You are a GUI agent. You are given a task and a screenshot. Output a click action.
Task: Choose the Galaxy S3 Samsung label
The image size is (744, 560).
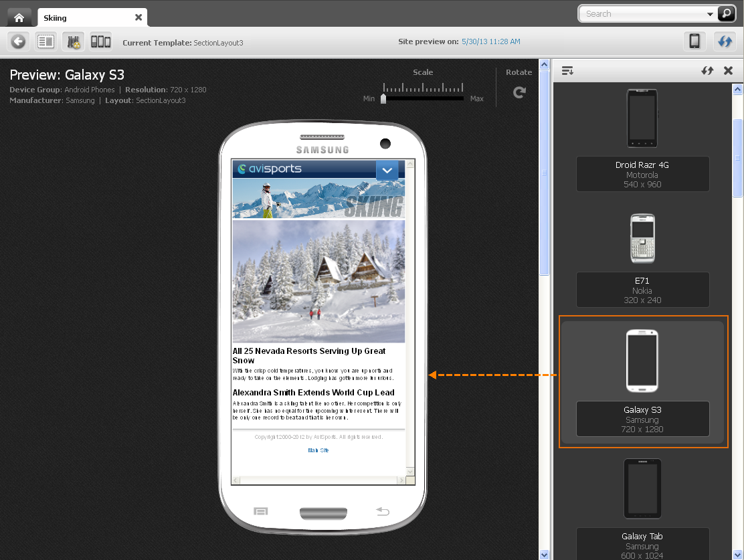point(642,419)
